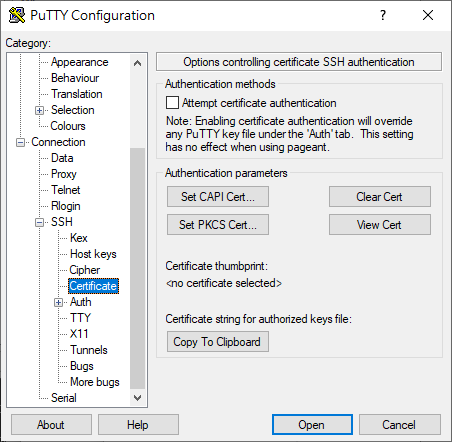Click the category tree scrollbar thumb
Screen dimensions: 452x442
(137, 268)
